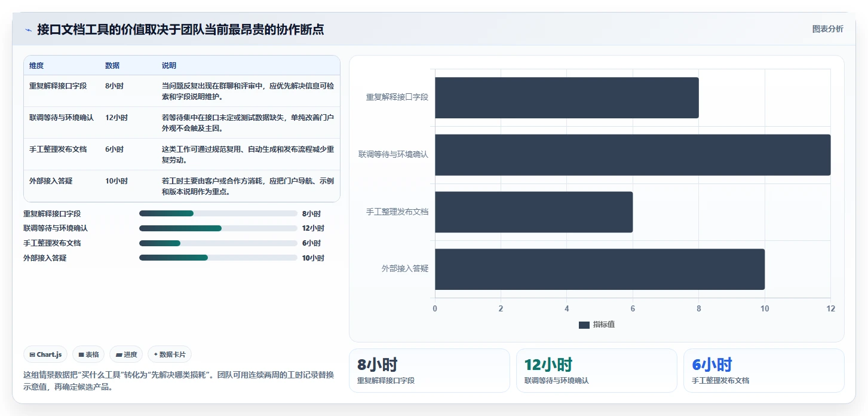Click the 重复解释接口字段 progress bar
Viewport: 868px width, 416px height.
pos(218,213)
